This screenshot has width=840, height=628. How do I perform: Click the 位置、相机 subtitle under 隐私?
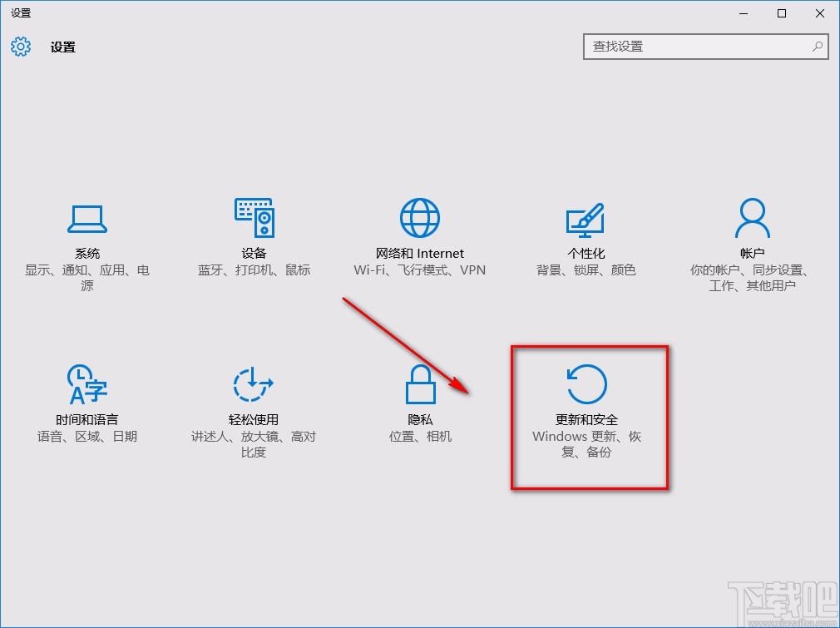point(419,436)
